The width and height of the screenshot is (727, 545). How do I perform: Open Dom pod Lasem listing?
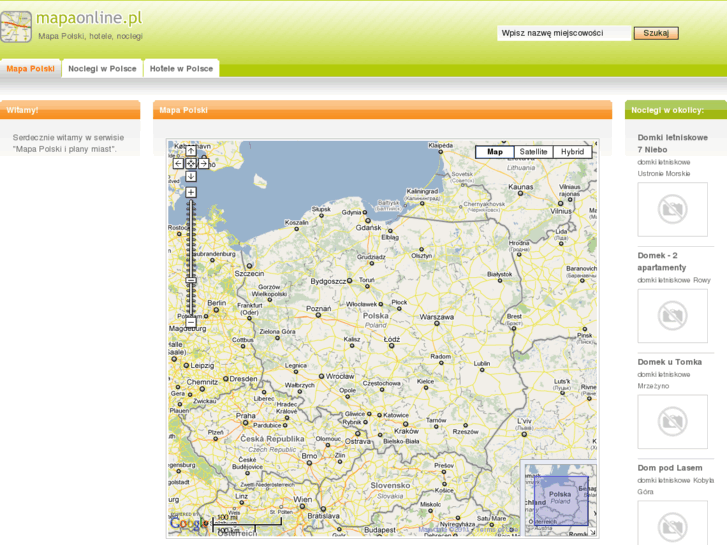coord(670,468)
